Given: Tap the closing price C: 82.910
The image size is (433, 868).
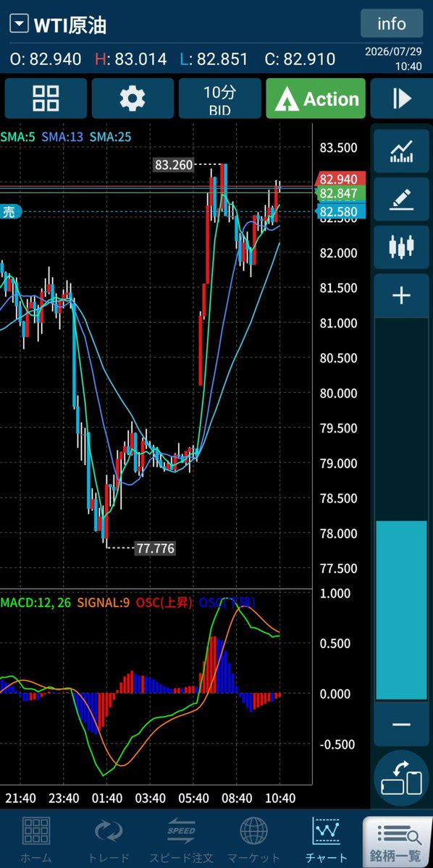Looking at the screenshot, I should [299, 59].
